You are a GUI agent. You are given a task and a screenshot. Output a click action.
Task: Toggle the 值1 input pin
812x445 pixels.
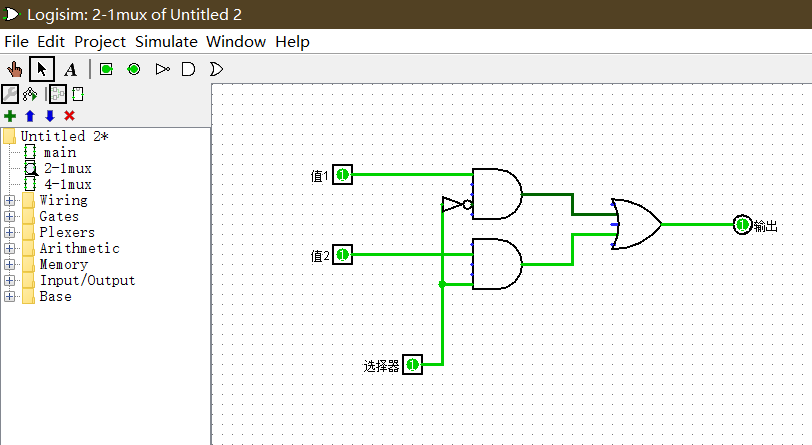(x=342, y=175)
